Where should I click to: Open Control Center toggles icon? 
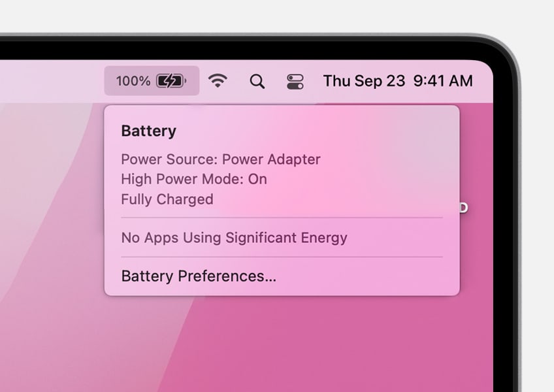(x=295, y=82)
